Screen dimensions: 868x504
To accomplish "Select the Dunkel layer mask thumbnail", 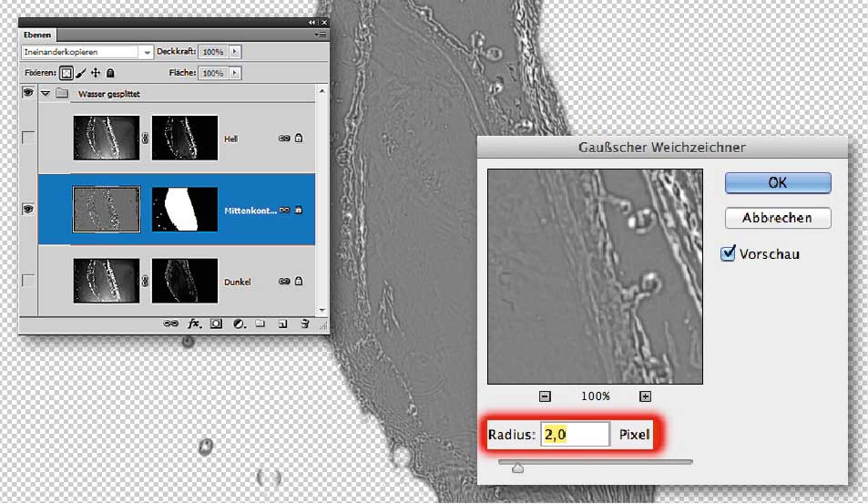I will (x=185, y=281).
